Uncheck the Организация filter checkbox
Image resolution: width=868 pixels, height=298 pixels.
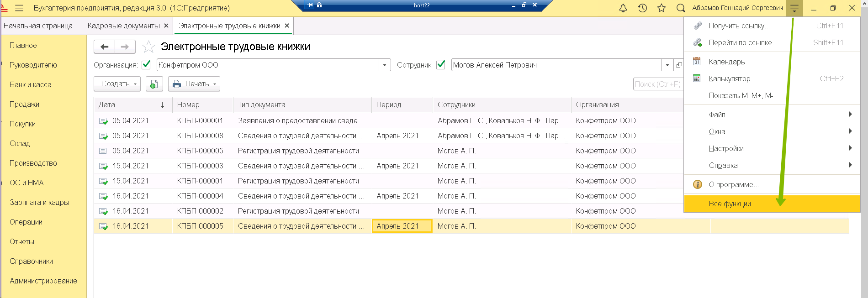click(146, 65)
